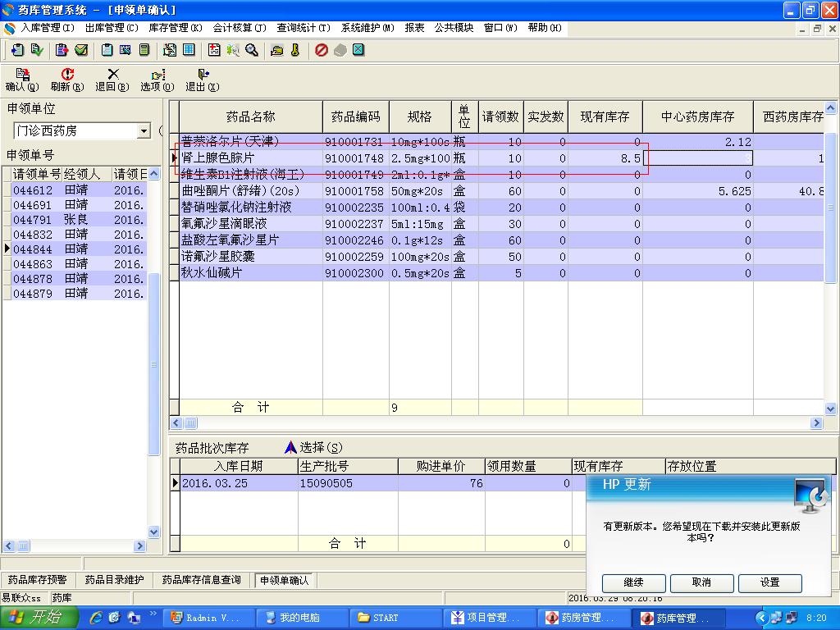Open the 报表 menu
840x630 pixels.
[x=414, y=28]
